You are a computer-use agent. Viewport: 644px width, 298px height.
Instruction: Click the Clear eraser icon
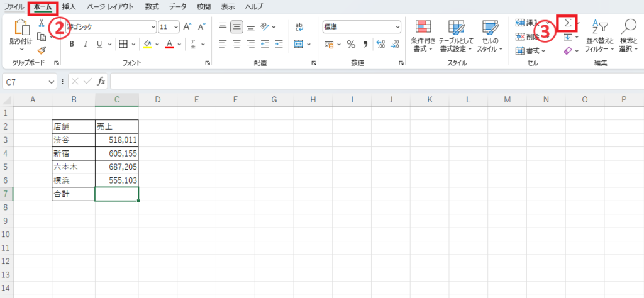click(x=568, y=50)
